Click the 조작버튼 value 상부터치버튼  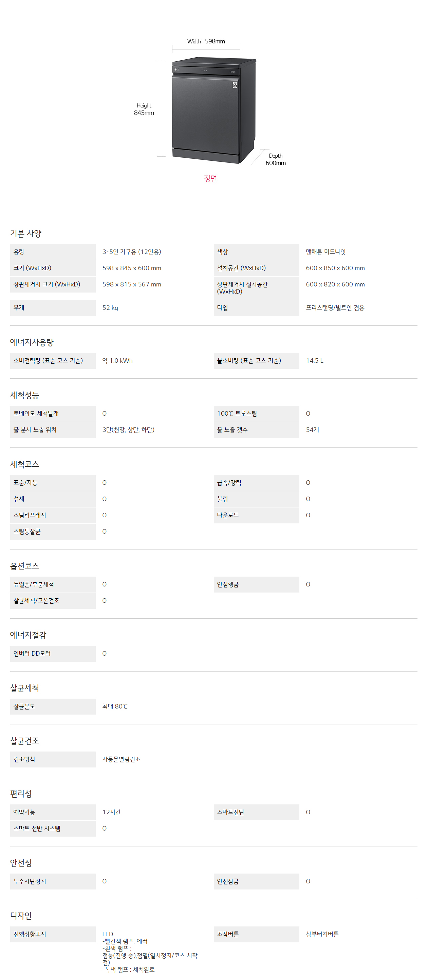click(322, 934)
